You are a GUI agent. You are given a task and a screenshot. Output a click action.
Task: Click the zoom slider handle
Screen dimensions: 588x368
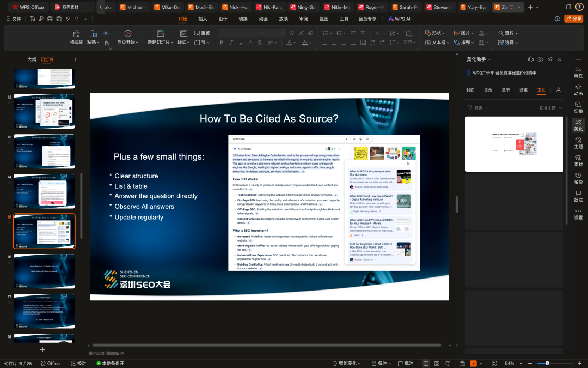(x=547, y=363)
